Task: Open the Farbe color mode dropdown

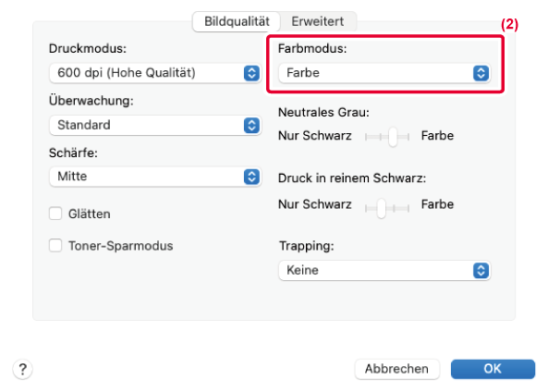Action: (384, 73)
